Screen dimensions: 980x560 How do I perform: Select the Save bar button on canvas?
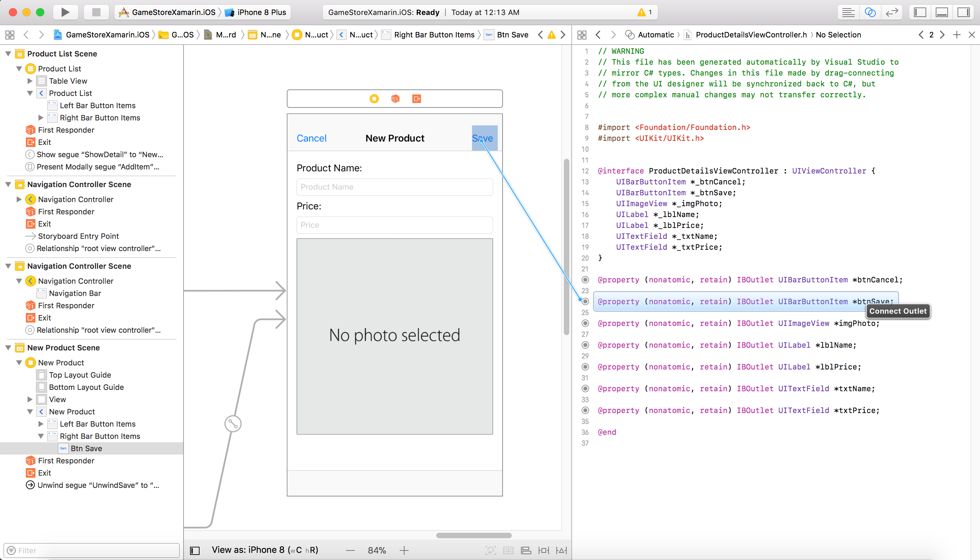485,138
